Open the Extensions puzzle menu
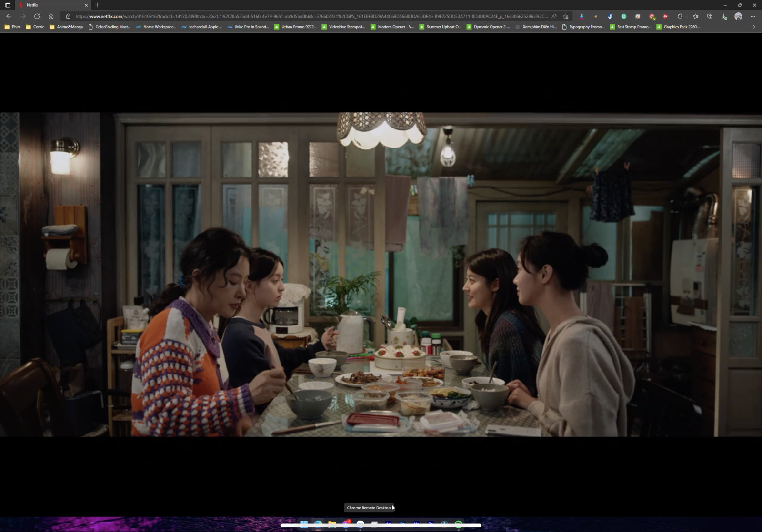The width and height of the screenshot is (762, 532). pos(680,16)
